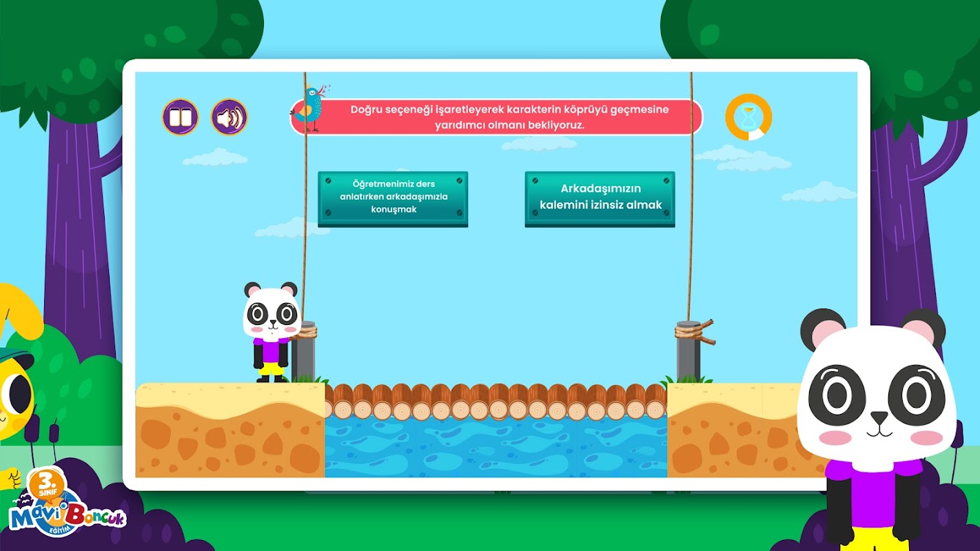
Task: Click the blue bird mascot icon
Action: 311,107
